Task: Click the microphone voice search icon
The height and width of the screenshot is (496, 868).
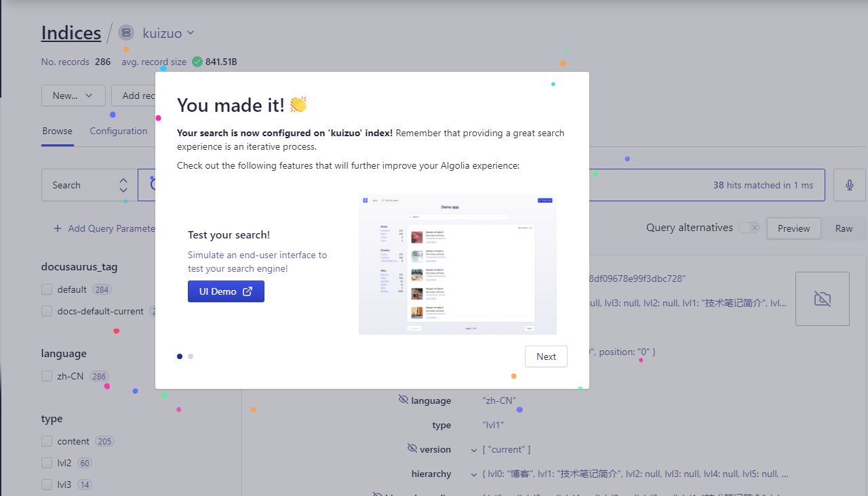Action: [x=849, y=185]
